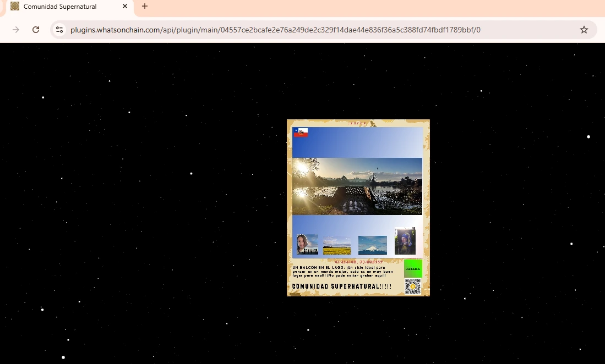
Task: Click the portrait thumbnail labeled JATAKA
Action: click(307, 245)
